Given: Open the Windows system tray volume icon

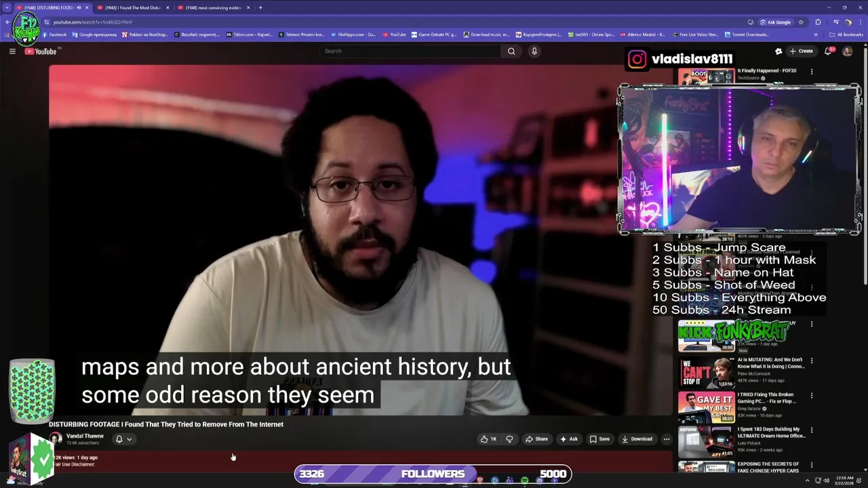Looking at the screenshot, I should [826, 481].
